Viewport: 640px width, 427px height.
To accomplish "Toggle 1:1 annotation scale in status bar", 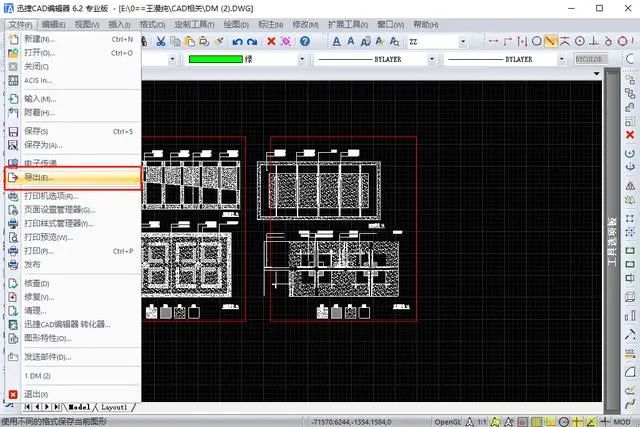I will point(482,422).
